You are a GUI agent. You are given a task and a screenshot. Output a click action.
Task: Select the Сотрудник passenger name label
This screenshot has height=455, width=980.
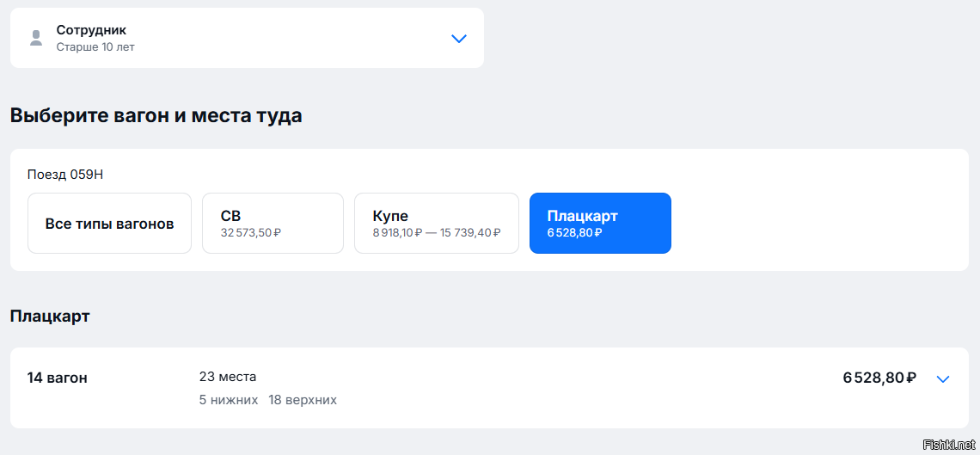click(x=91, y=30)
